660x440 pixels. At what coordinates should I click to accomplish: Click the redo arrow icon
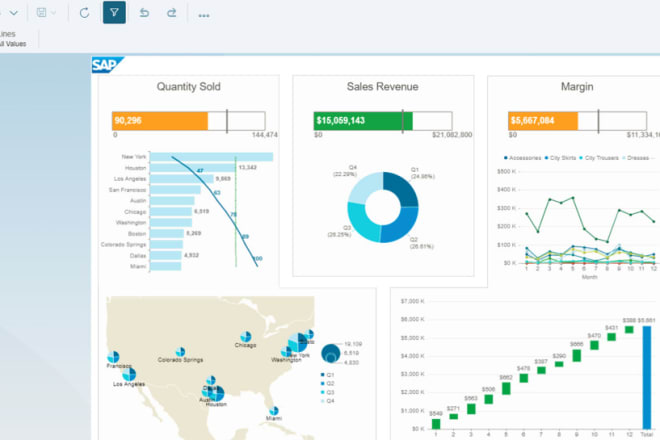coord(171,13)
